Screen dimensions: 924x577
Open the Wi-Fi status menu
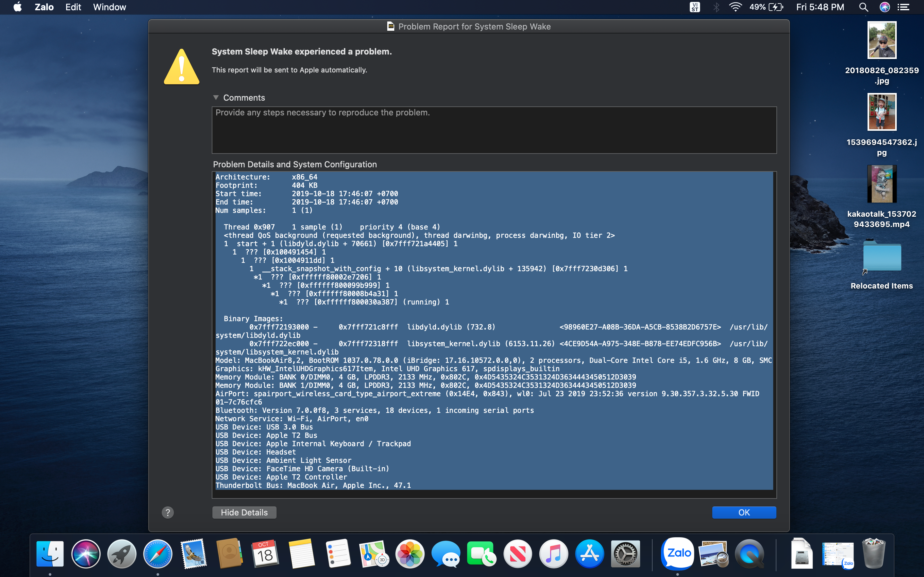[735, 7]
